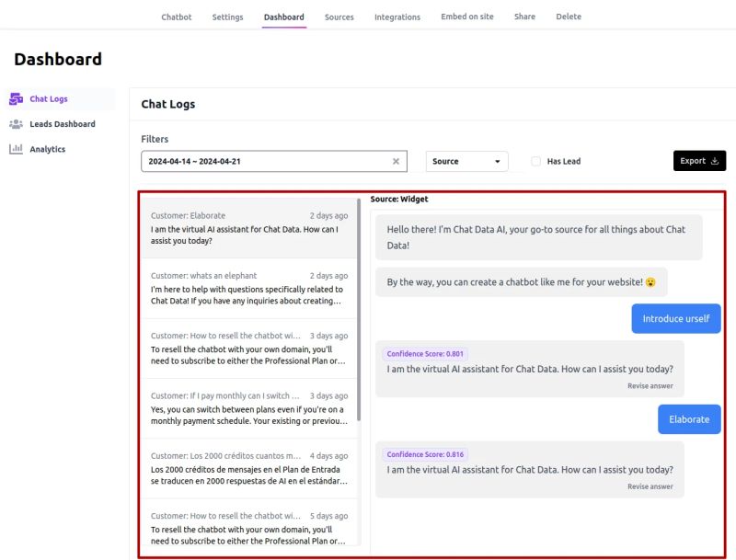This screenshot has height=560, width=736.
Task: Open the Settings tab
Action: [x=227, y=17]
